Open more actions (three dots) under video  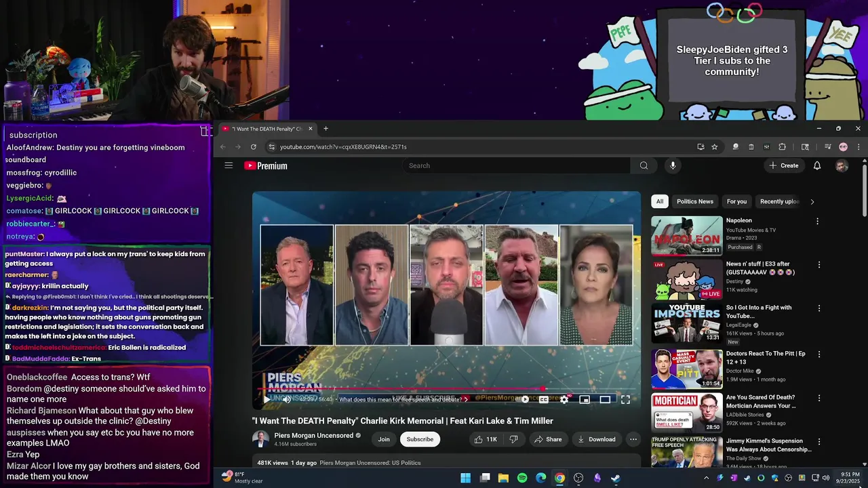click(633, 439)
